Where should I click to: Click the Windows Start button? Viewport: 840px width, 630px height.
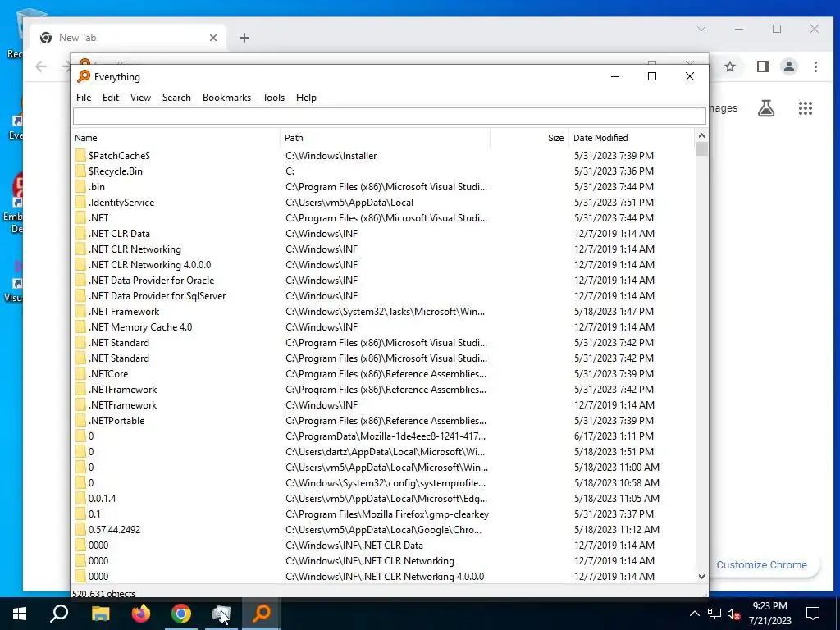20,614
